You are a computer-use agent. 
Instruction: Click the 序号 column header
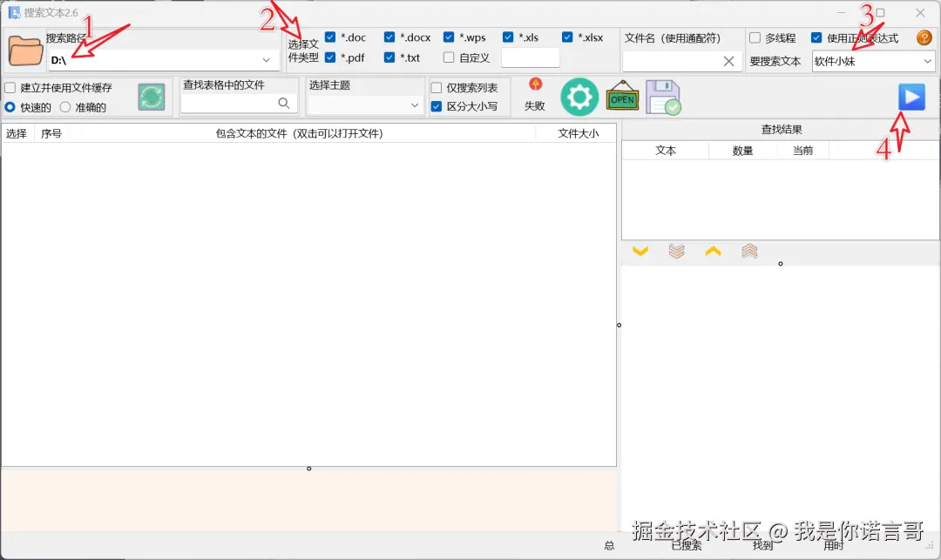coord(51,134)
